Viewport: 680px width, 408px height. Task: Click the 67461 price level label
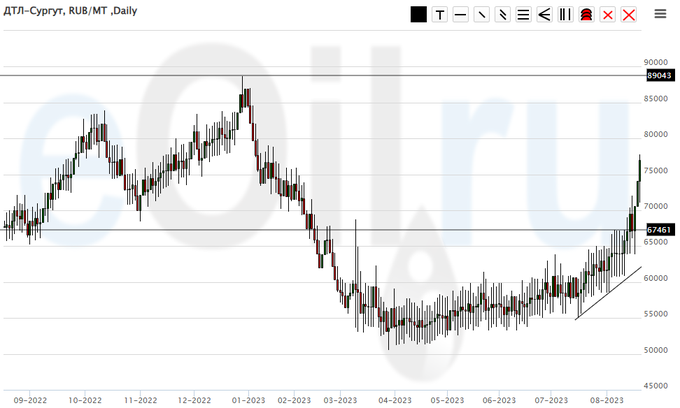coord(659,230)
